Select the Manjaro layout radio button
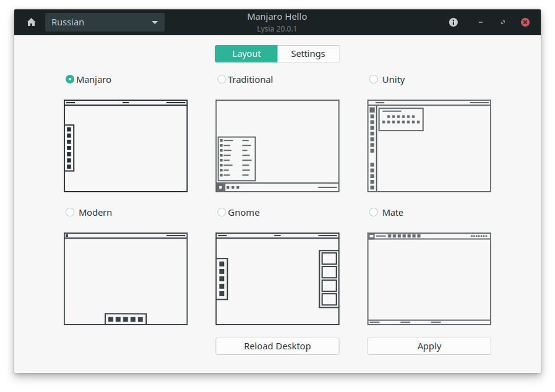The image size is (555, 392). (70, 79)
